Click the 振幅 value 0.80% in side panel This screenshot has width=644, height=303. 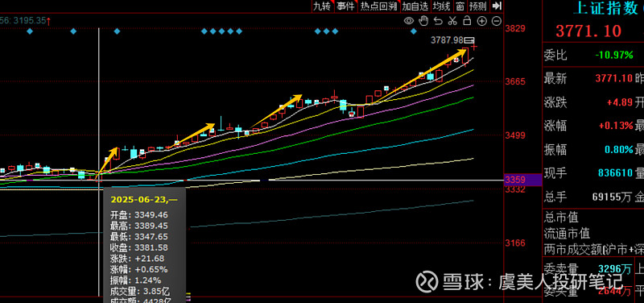(x=618, y=149)
